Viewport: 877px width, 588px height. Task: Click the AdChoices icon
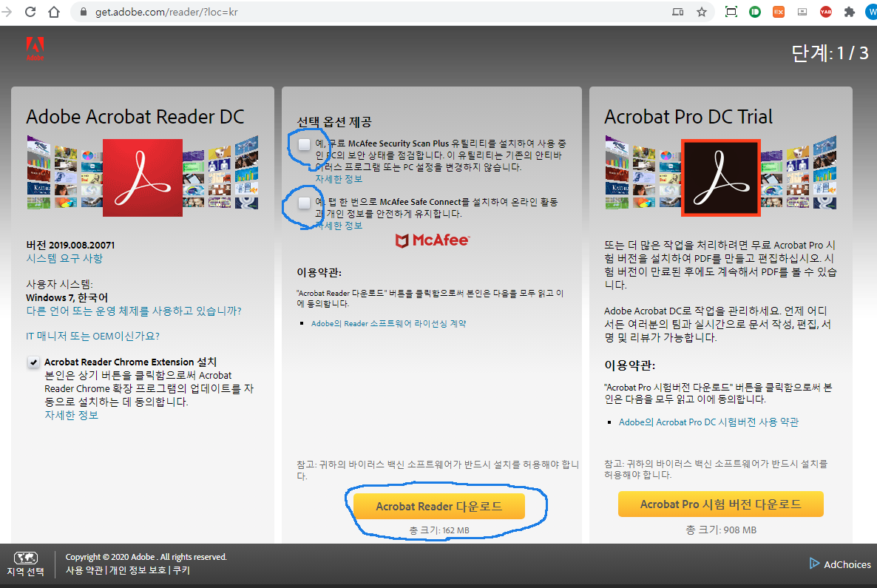(814, 564)
